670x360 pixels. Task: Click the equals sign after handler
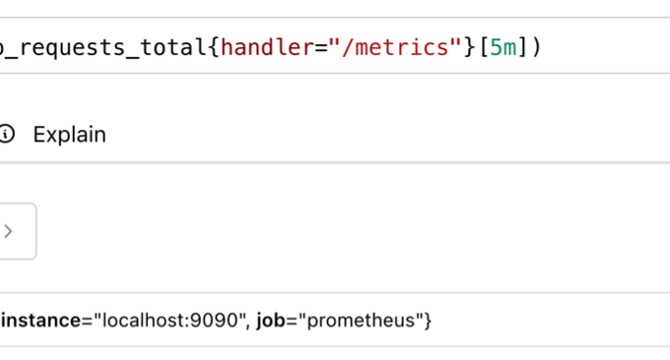(x=321, y=47)
